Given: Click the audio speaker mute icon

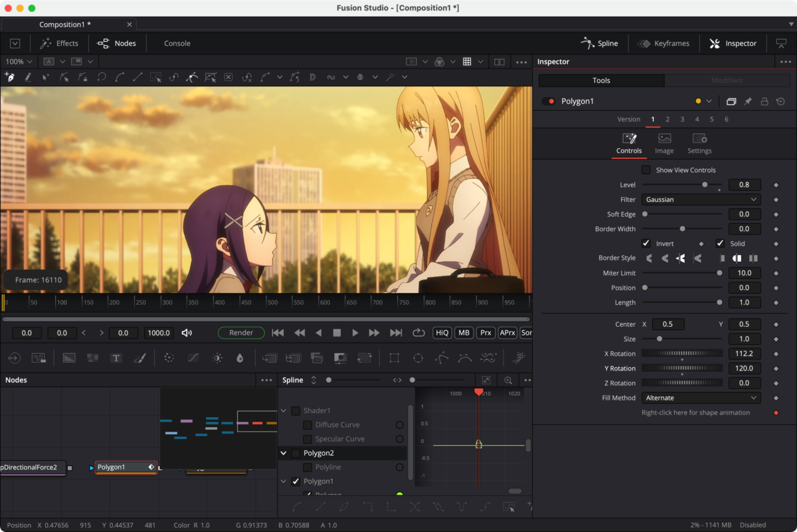Looking at the screenshot, I should click(x=187, y=333).
